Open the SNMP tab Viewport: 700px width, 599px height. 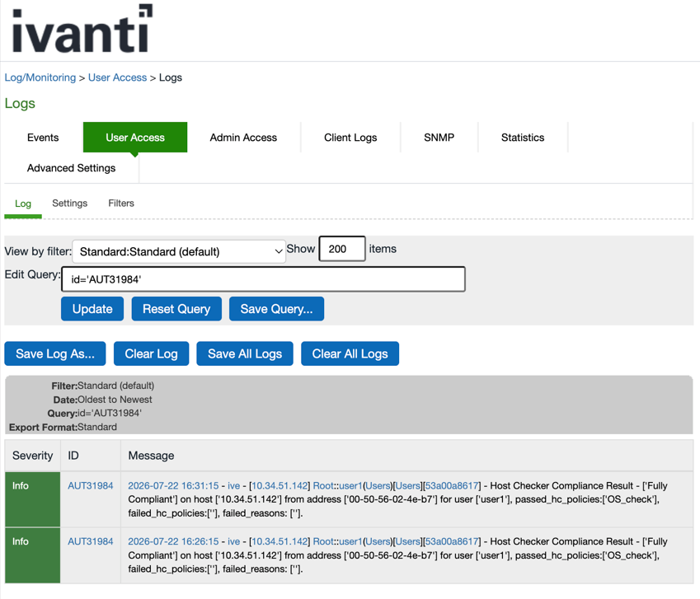[x=439, y=138]
